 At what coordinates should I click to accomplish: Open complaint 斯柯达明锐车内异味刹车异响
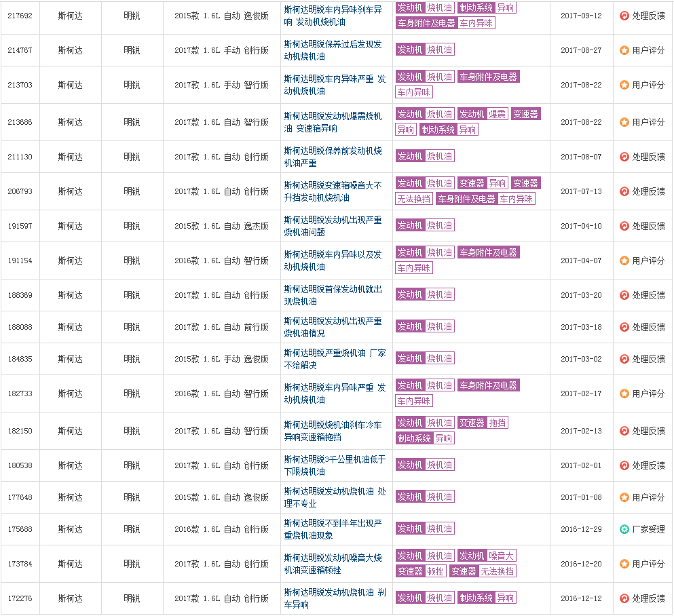(x=333, y=16)
